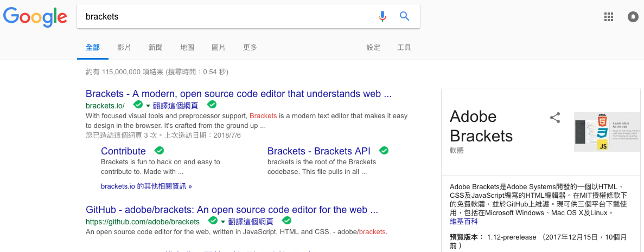This screenshot has width=644, height=252.
Task: Expand dropdown arrow beside brackets.io/ URL
Action: (148, 106)
